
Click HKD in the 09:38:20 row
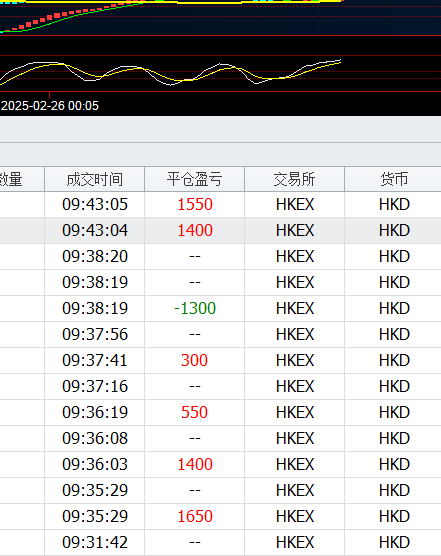[394, 256]
